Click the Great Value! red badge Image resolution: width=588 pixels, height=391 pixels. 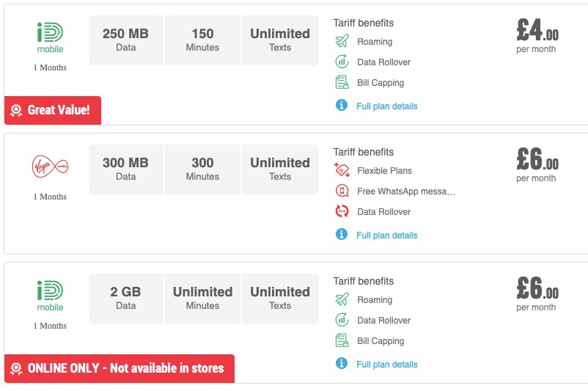53,110
